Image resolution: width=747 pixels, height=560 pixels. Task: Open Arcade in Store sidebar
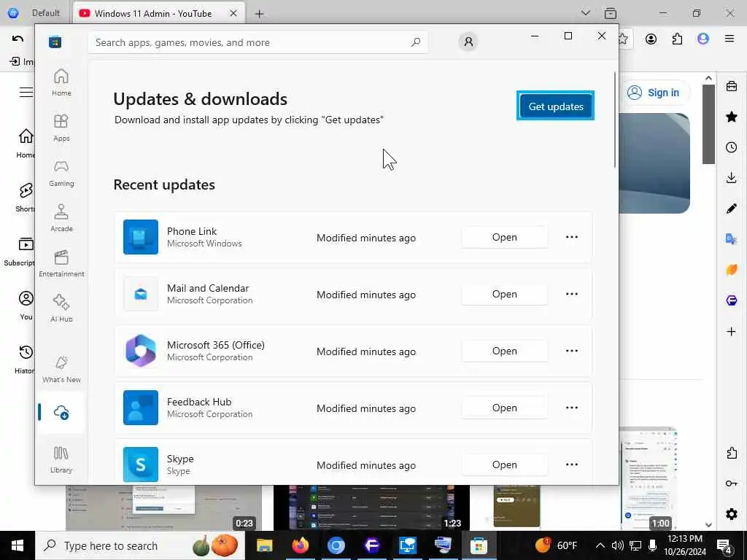[61, 218]
